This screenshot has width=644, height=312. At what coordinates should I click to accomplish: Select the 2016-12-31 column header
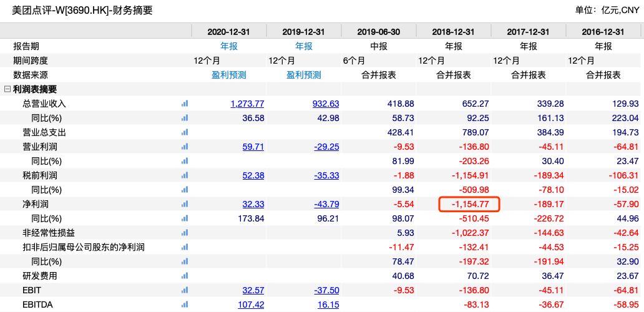click(x=603, y=32)
